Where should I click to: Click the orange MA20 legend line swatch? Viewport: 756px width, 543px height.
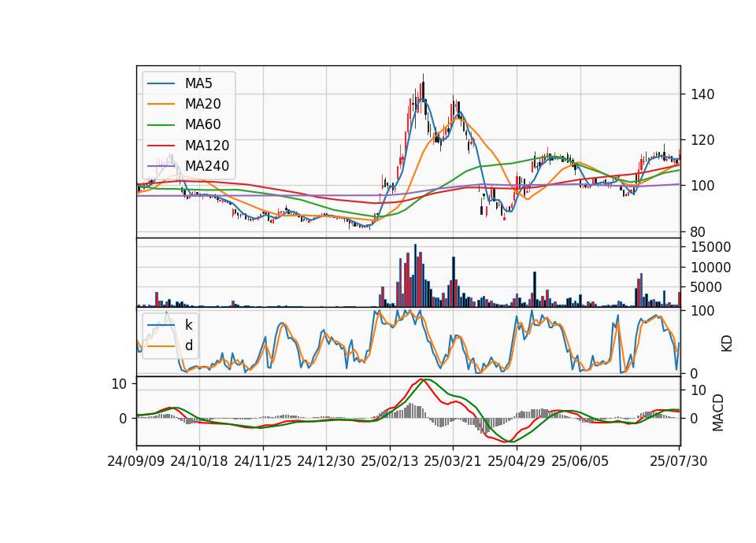click(161, 104)
